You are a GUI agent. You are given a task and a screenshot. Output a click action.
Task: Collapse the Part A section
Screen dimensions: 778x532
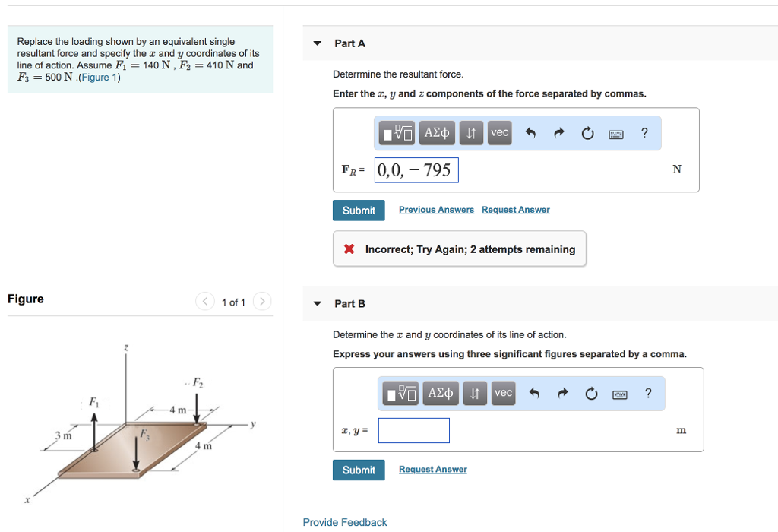tap(318, 43)
